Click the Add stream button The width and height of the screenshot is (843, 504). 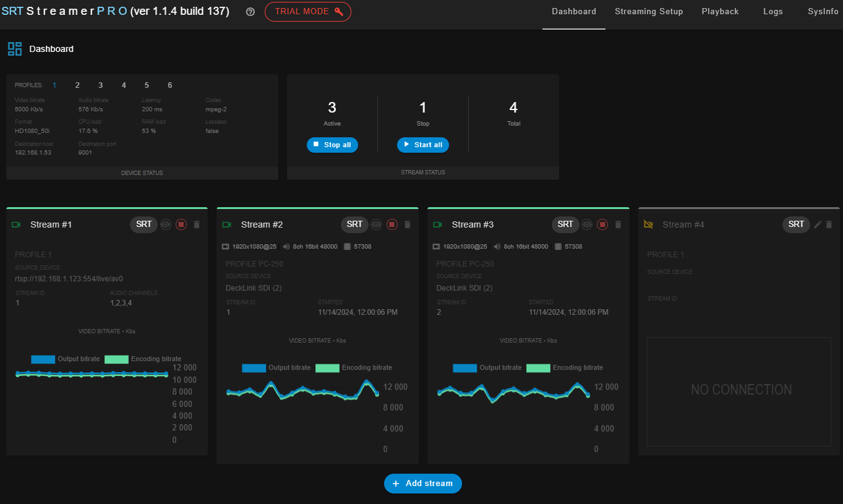click(x=423, y=484)
